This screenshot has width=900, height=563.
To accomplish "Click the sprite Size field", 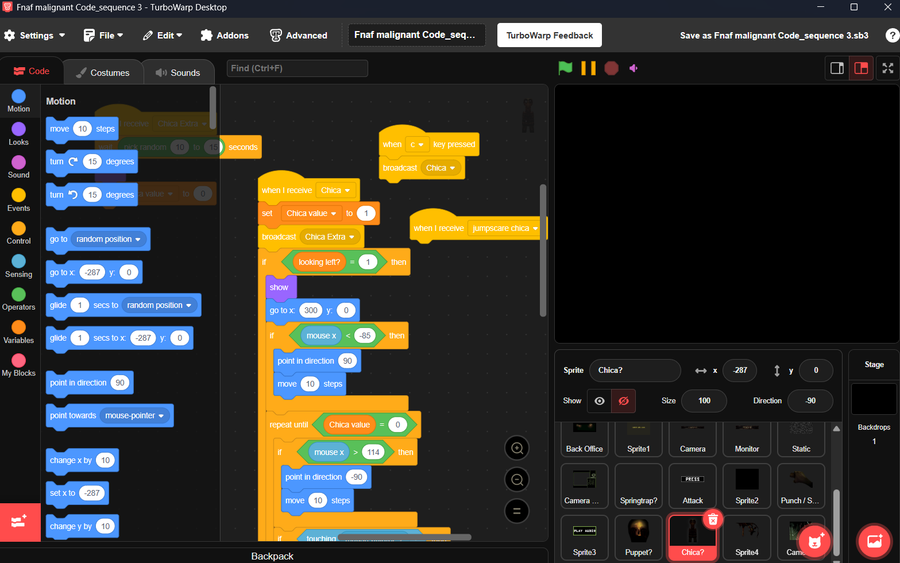I will (704, 401).
